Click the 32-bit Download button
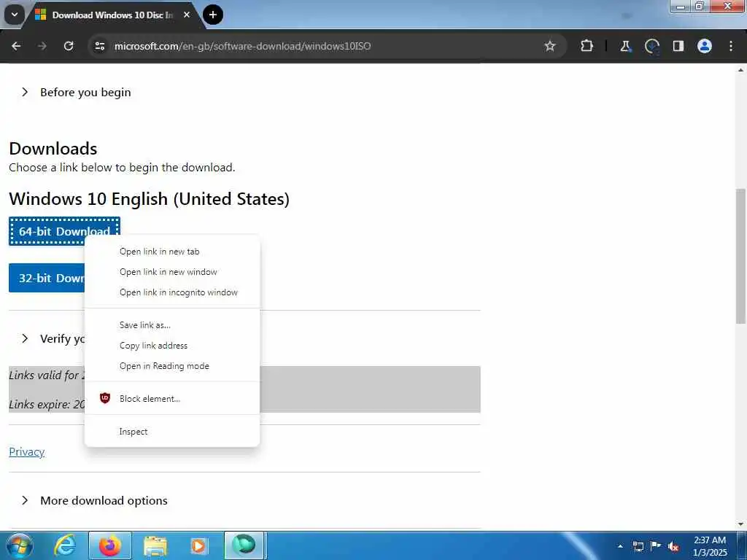 [x=47, y=278]
